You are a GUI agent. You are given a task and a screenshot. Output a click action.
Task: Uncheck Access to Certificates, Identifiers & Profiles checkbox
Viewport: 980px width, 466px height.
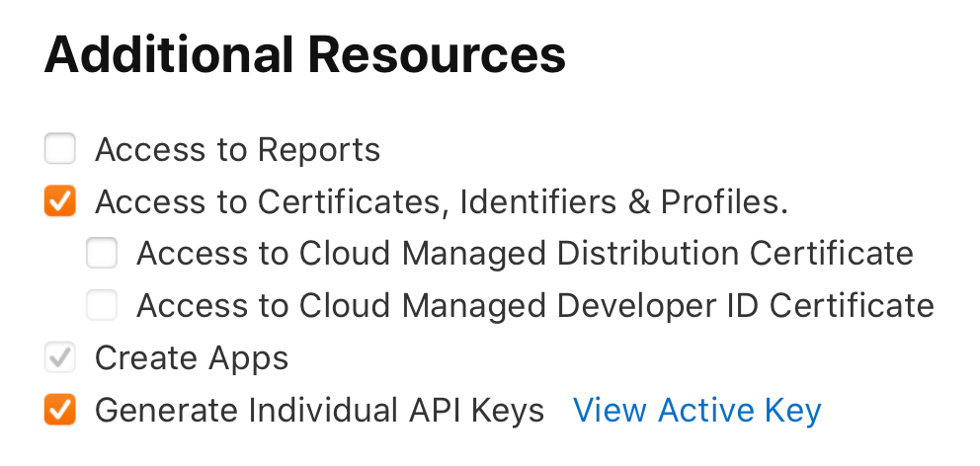(x=60, y=201)
